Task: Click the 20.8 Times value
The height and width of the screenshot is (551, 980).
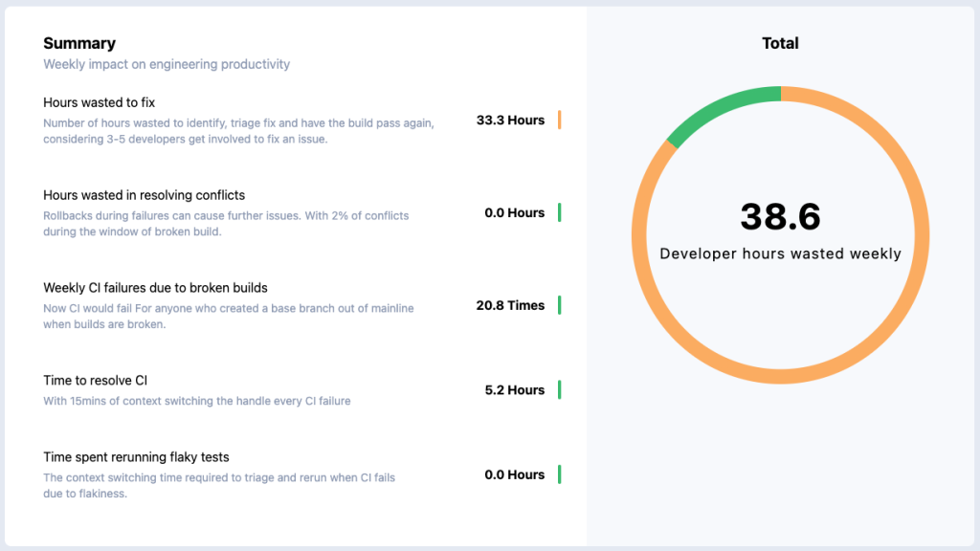Action: [510, 305]
